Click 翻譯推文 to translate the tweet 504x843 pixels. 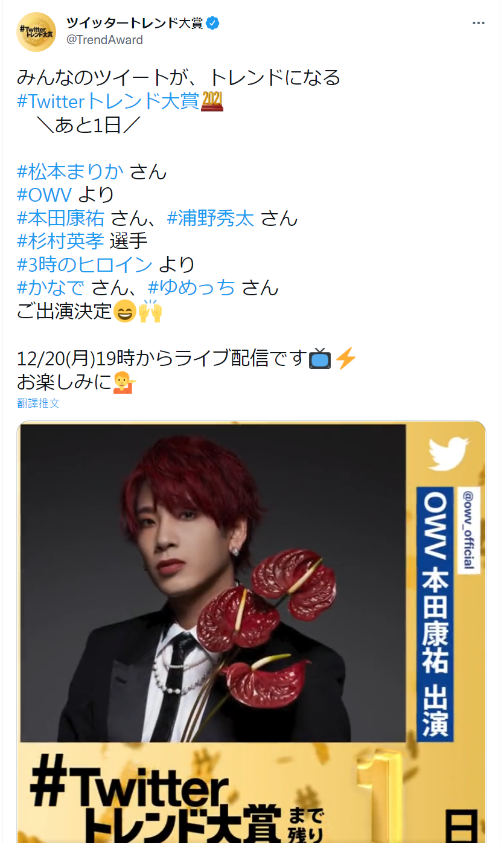[39, 403]
